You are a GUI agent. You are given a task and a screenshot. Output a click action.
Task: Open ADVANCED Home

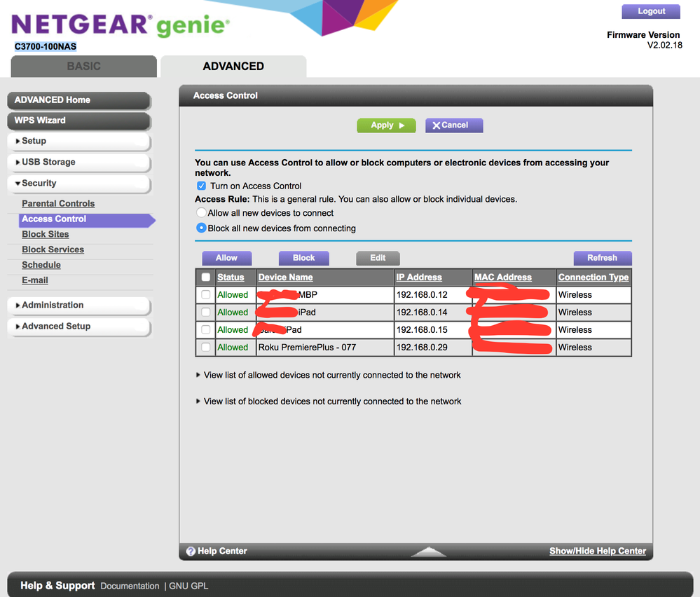click(79, 100)
